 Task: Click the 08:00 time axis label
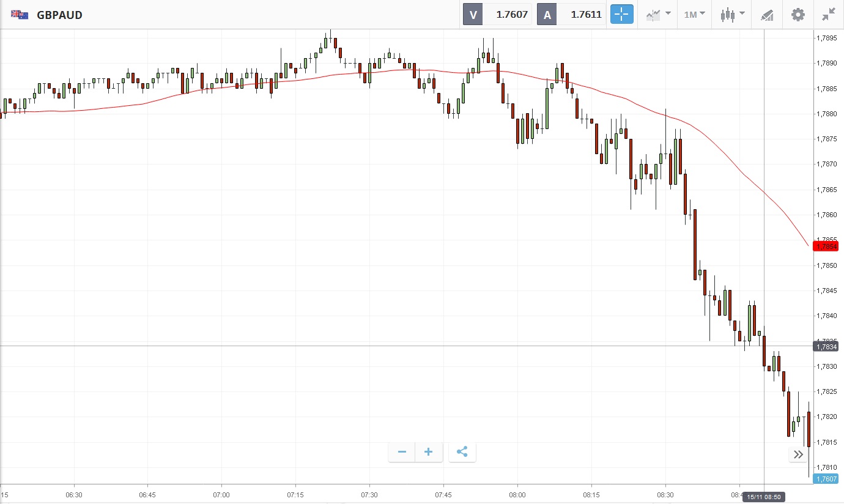tap(517, 495)
